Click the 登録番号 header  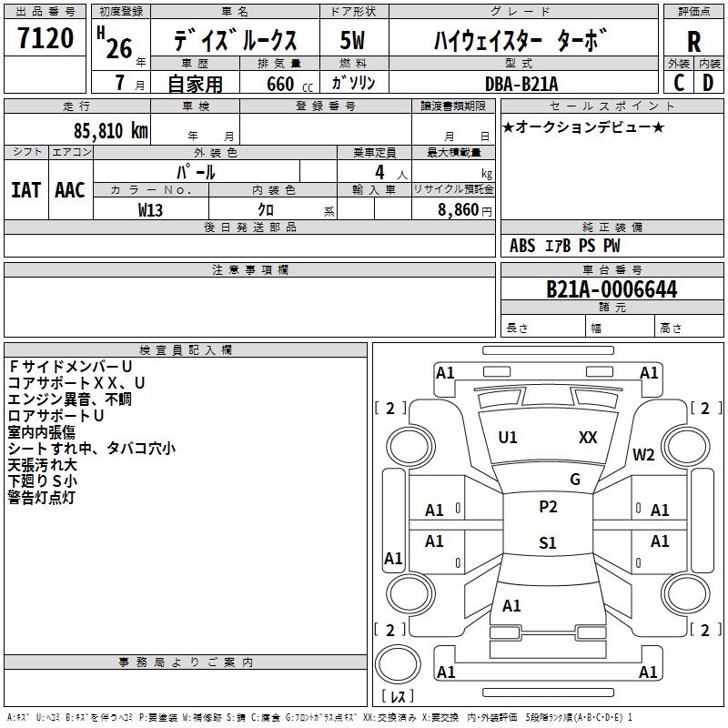pyautogui.click(x=326, y=106)
